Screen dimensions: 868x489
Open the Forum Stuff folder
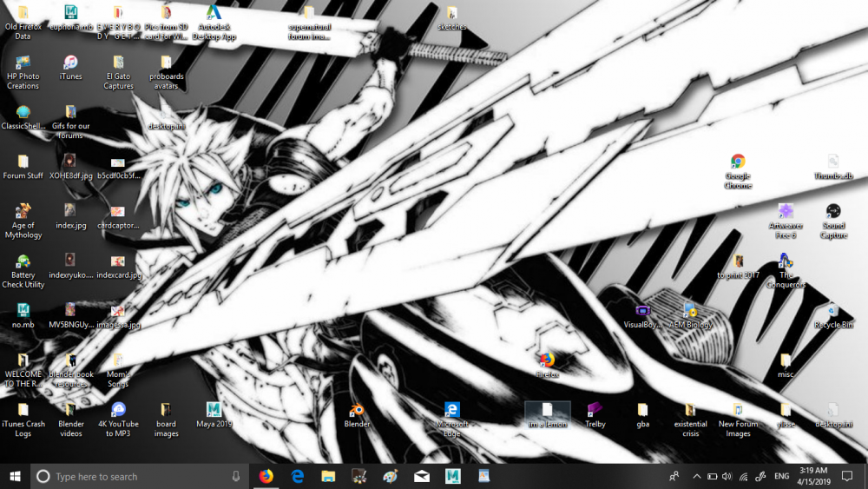point(23,167)
